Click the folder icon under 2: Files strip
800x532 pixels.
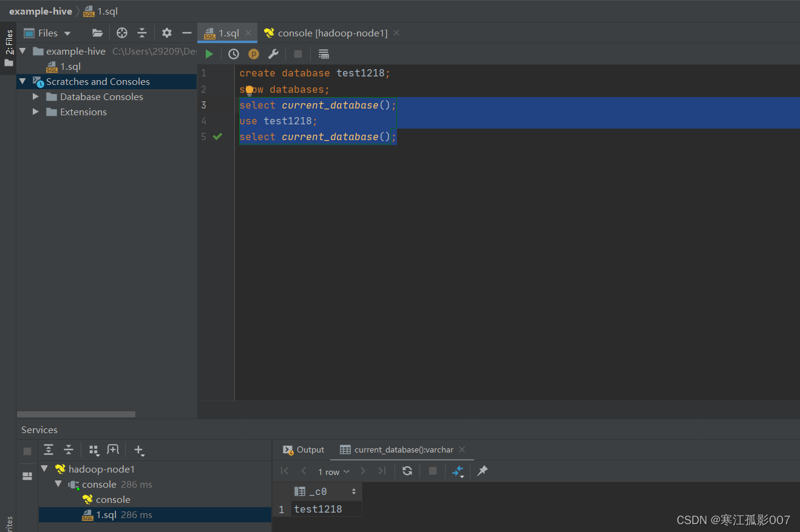tap(8, 62)
